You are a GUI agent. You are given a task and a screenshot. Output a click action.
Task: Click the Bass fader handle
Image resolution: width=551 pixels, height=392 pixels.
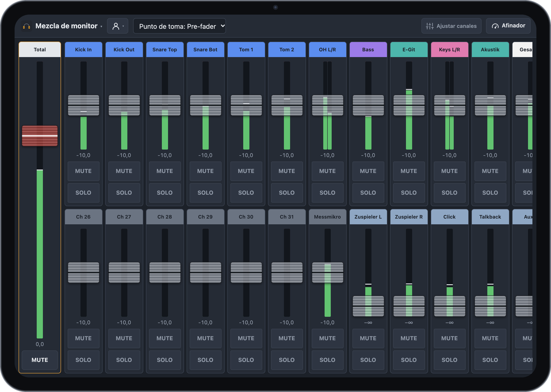[368, 105]
